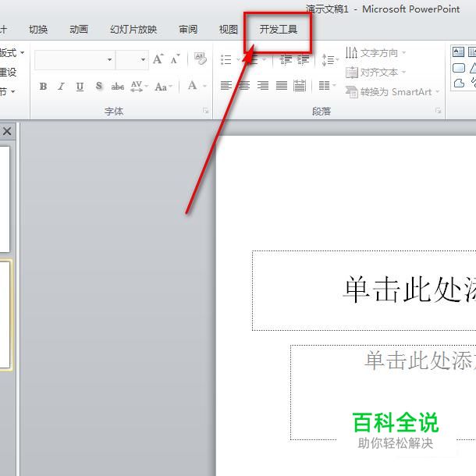Align text right

pyautogui.click(x=263, y=86)
